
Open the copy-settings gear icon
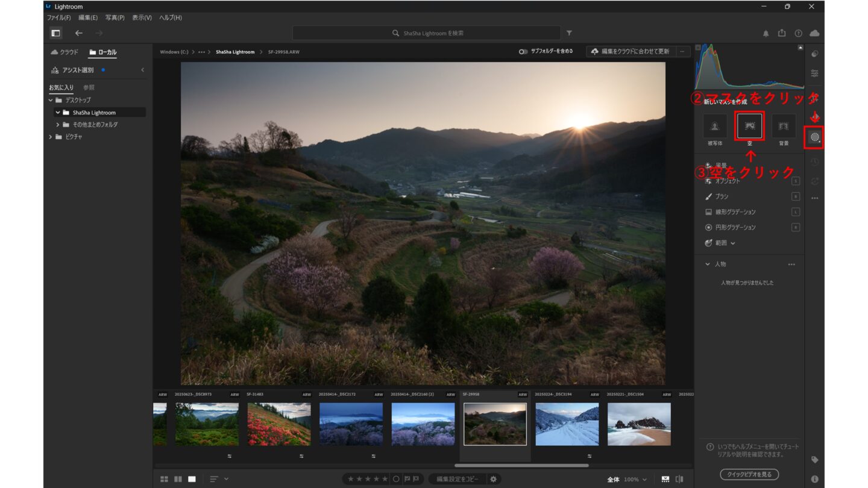point(493,479)
